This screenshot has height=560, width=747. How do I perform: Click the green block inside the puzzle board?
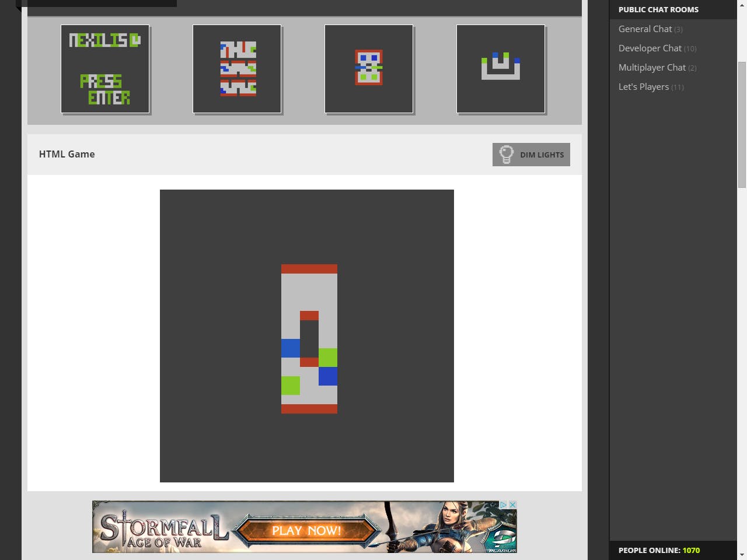point(327,358)
